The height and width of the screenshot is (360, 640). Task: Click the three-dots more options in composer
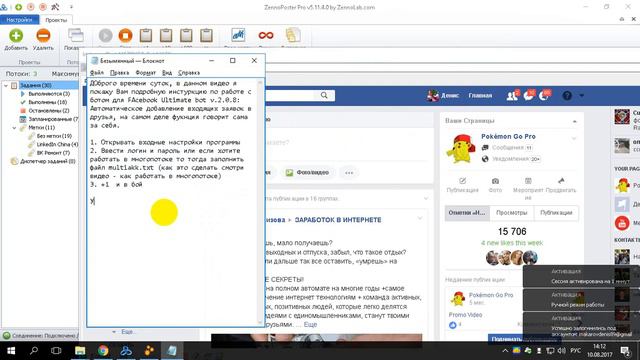(349, 173)
